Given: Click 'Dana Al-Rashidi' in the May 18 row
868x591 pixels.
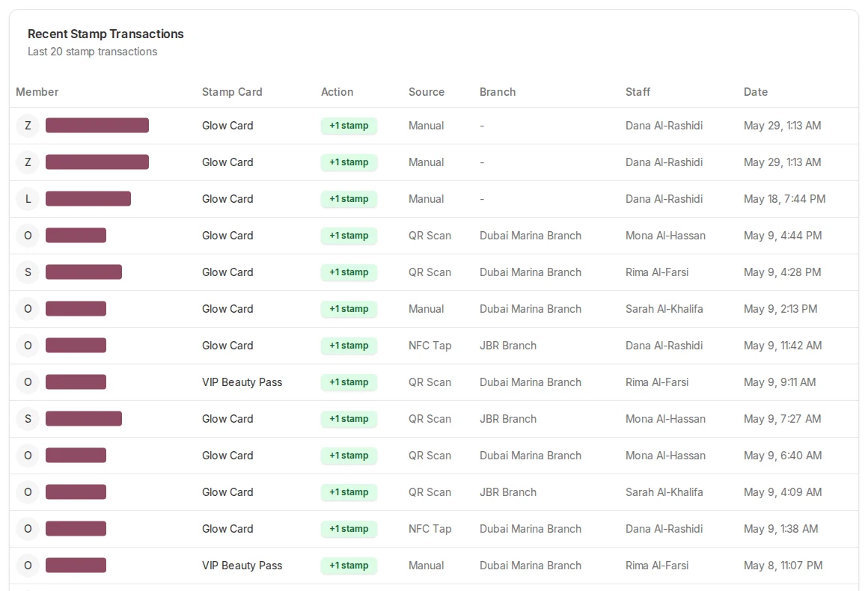Looking at the screenshot, I should pos(664,199).
